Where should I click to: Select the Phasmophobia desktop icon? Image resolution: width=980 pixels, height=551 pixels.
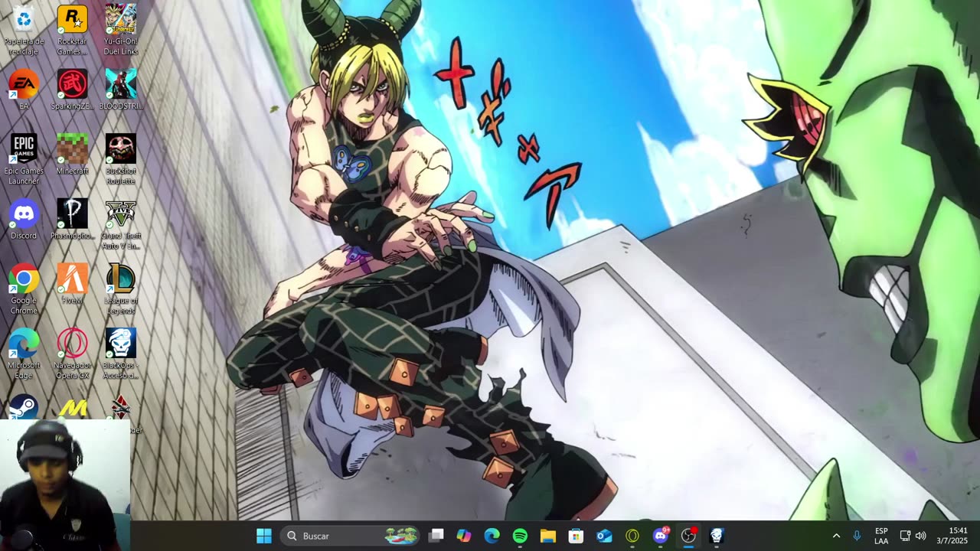click(x=72, y=220)
